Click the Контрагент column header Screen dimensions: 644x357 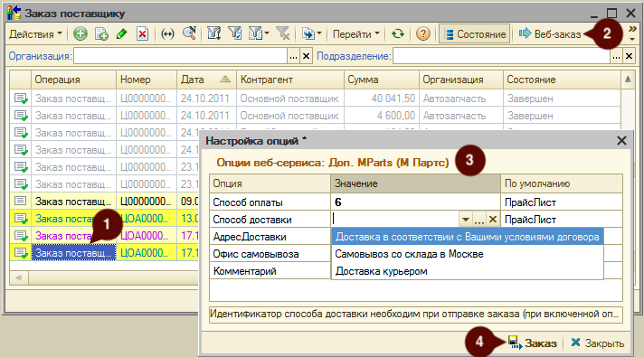[x=290, y=80]
